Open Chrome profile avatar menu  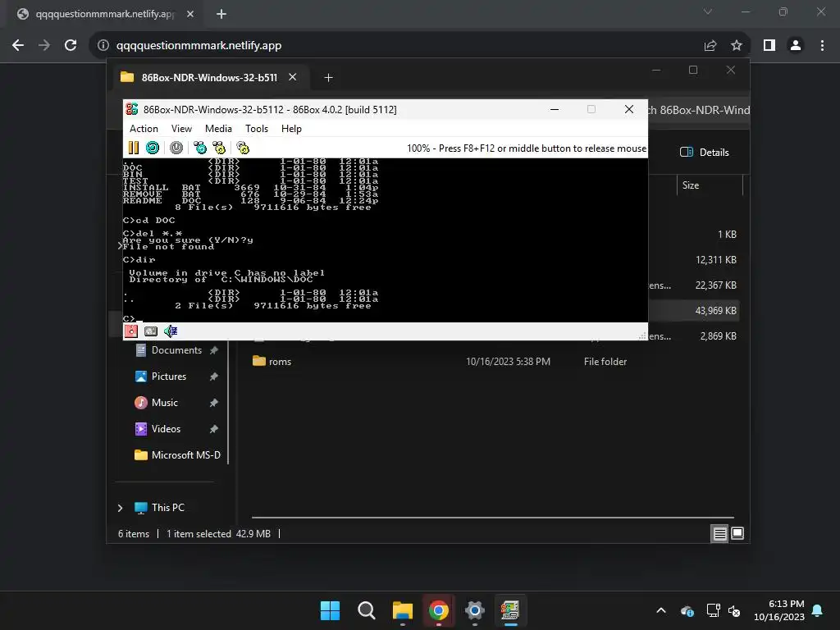click(796, 46)
